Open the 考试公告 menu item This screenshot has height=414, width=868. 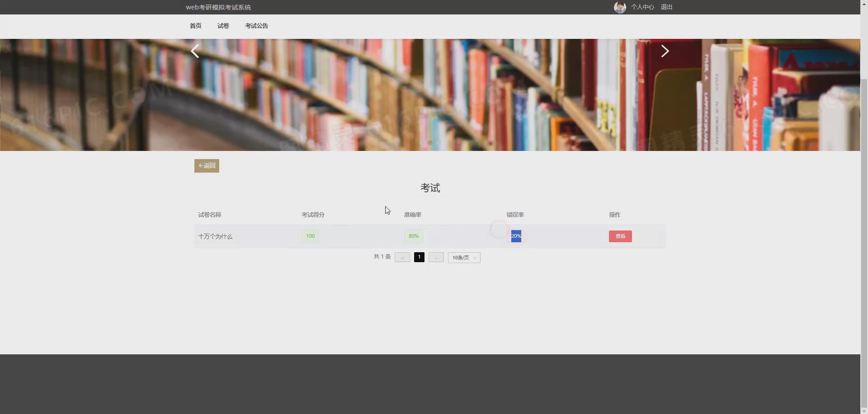[256, 26]
